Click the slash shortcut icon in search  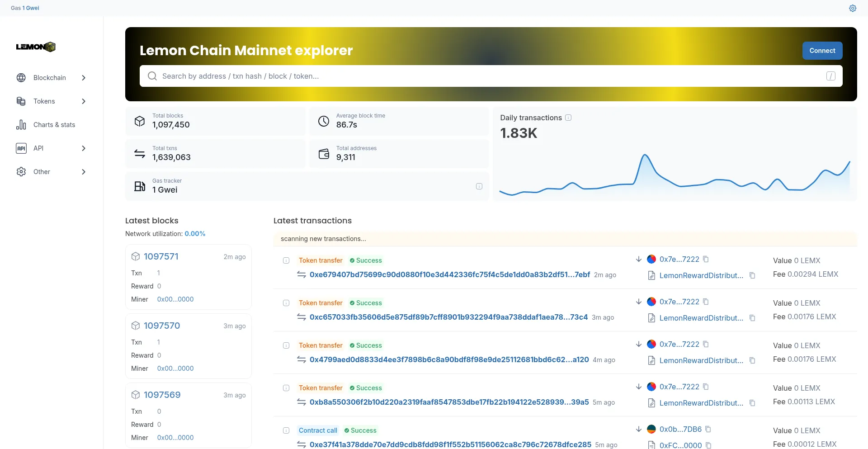pyautogui.click(x=831, y=76)
